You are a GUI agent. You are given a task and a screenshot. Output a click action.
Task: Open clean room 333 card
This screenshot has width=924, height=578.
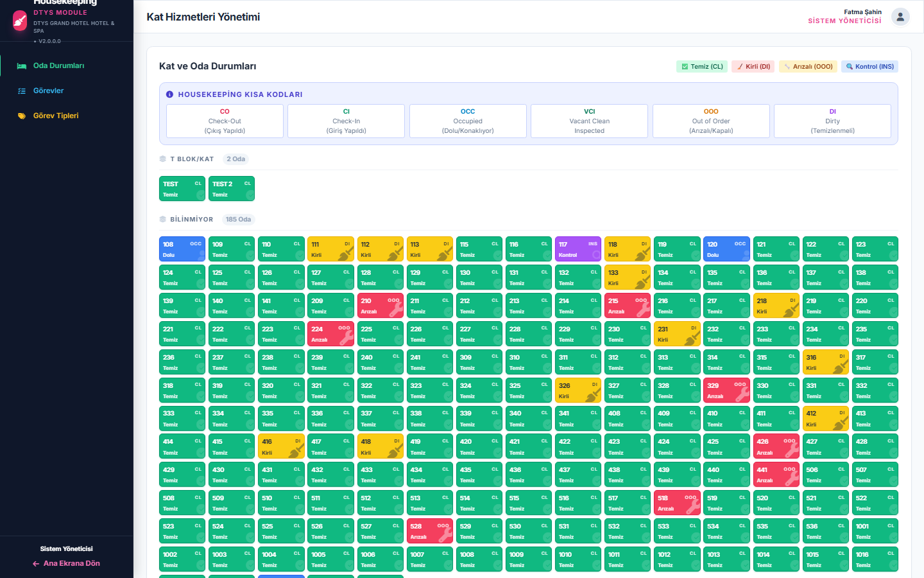point(182,418)
